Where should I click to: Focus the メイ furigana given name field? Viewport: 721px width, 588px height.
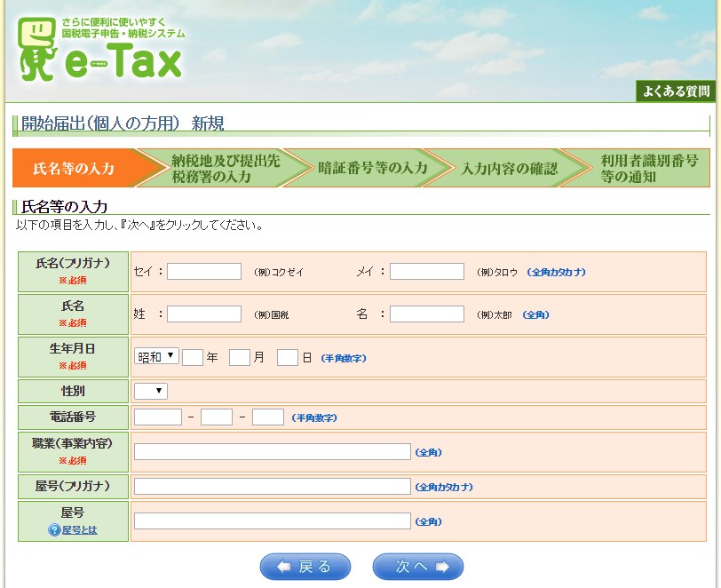point(426,272)
